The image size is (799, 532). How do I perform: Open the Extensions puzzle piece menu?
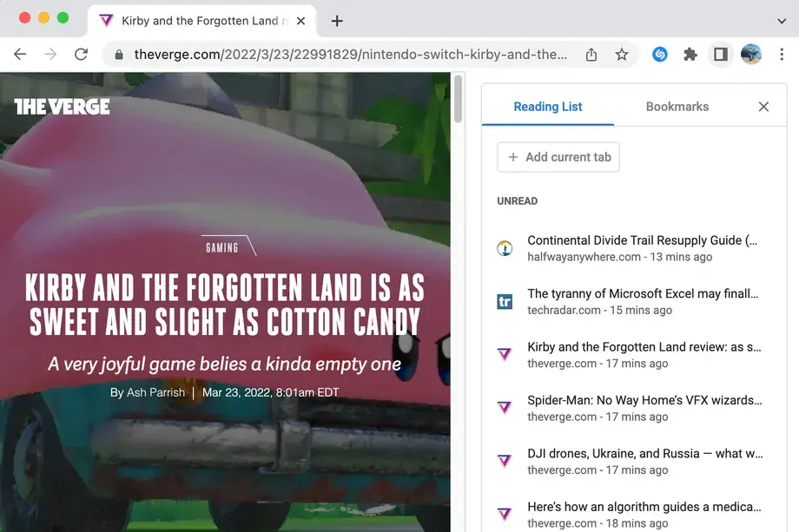click(x=690, y=55)
